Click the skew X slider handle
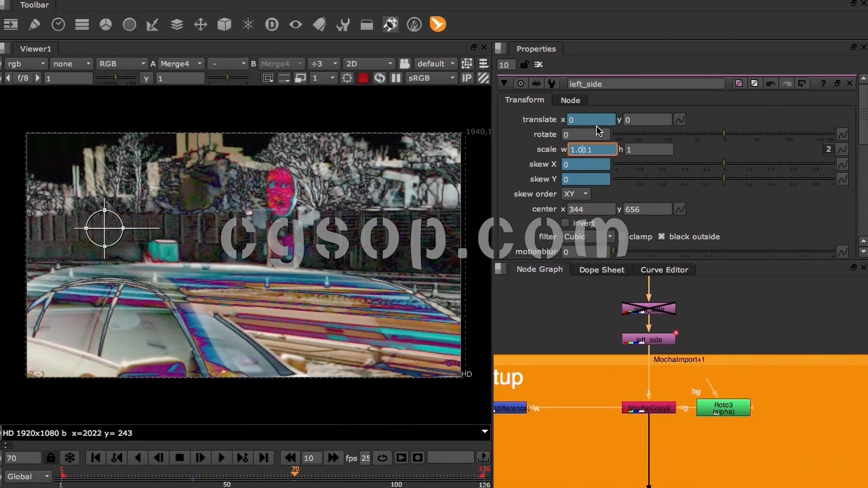Image resolution: width=868 pixels, height=488 pixels. click(x=724, y=163)
